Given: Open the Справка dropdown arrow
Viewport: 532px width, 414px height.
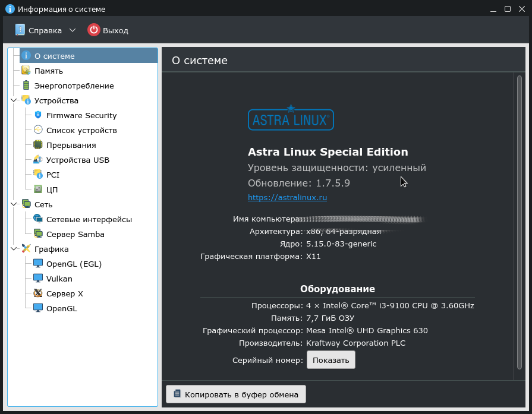Looking at the screenshot, I should tap(73, 30).
